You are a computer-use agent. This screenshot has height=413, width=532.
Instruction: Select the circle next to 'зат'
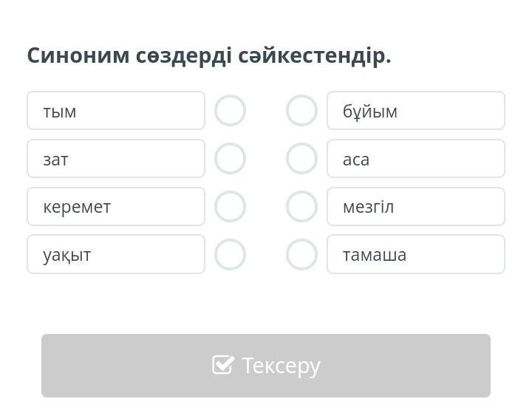[x=230, y=159]
